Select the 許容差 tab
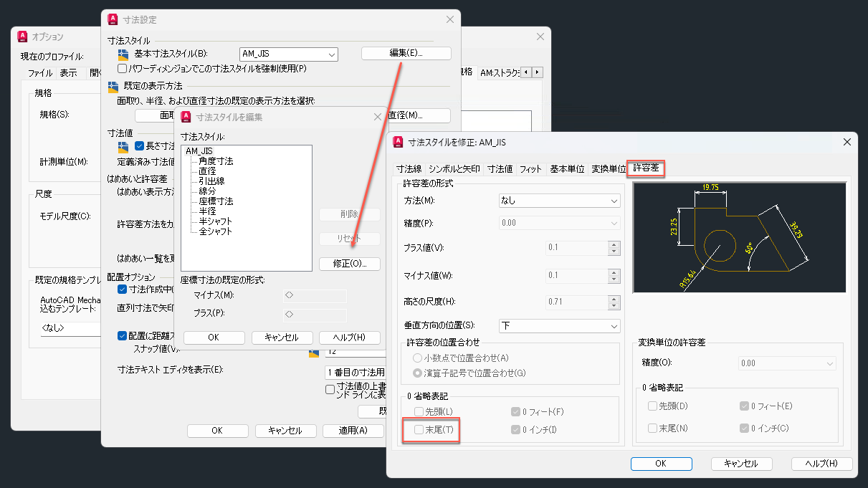This screenshot has height=488, width=868. (x=647, y=169)
